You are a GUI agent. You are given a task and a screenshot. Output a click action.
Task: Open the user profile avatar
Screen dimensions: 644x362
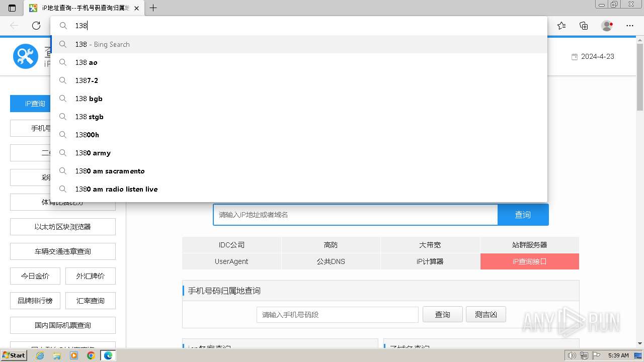(607, 26)
